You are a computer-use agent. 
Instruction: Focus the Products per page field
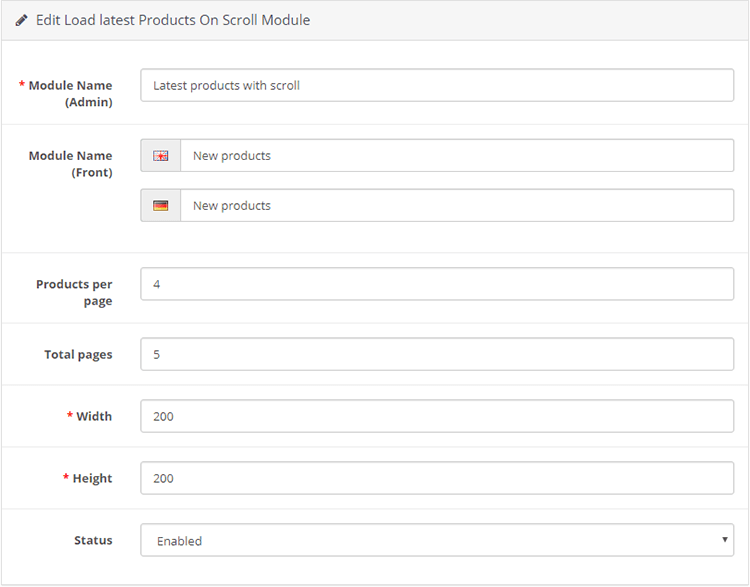(437, 284)
